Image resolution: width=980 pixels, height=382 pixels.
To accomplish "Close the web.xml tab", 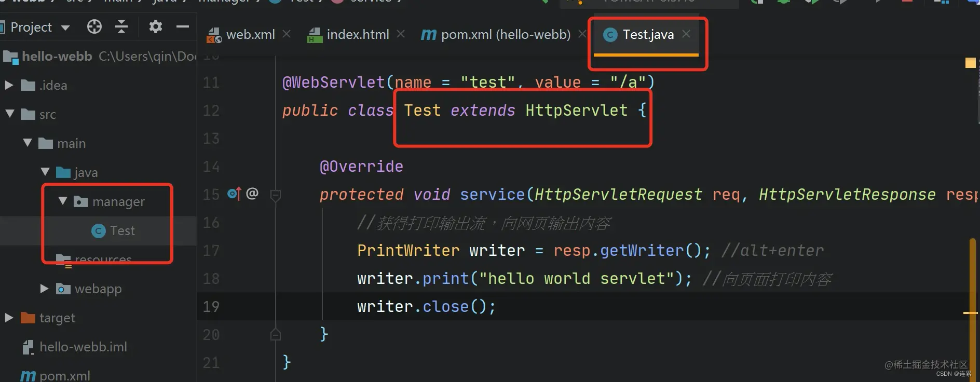I will point(287,34).
